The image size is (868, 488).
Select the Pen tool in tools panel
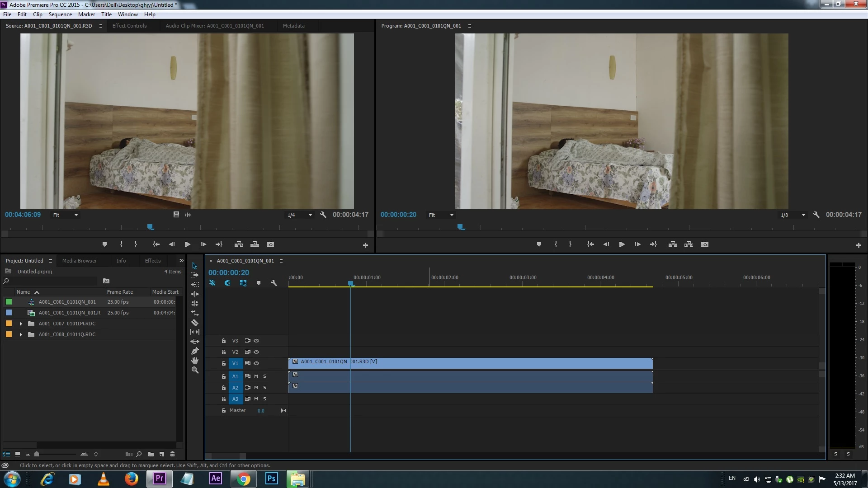(x=195, y=351)
